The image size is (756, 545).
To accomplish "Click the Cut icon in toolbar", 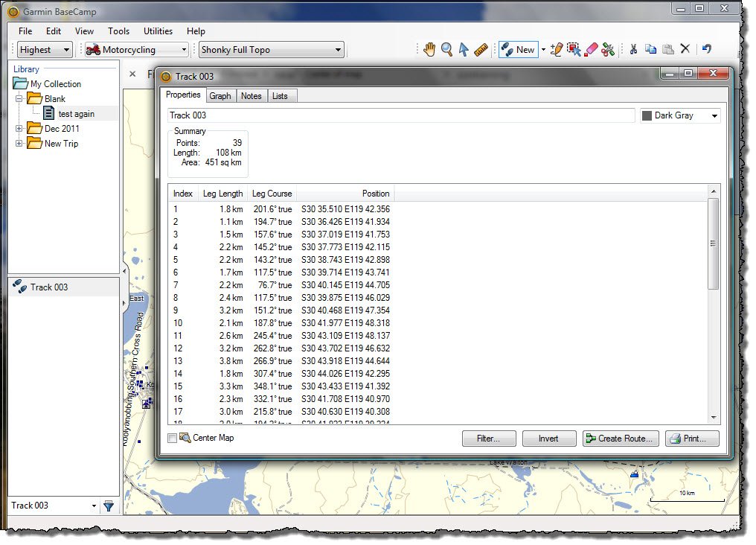I will pos(633,48).
